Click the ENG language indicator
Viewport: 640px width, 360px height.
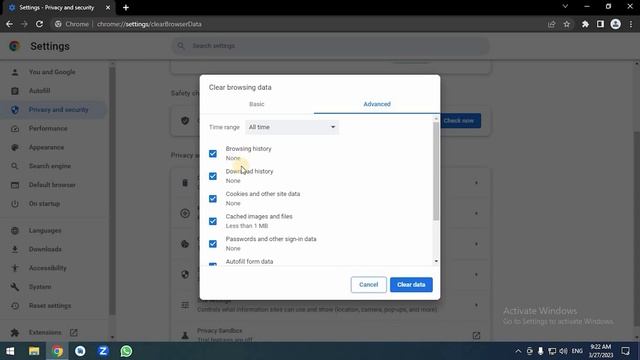[577, 351]
